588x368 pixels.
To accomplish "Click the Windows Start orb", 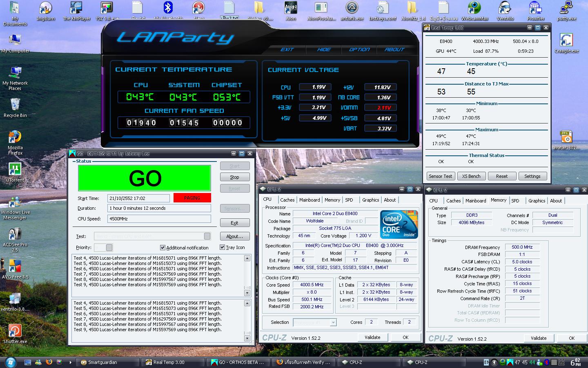I will pos(10,362).
